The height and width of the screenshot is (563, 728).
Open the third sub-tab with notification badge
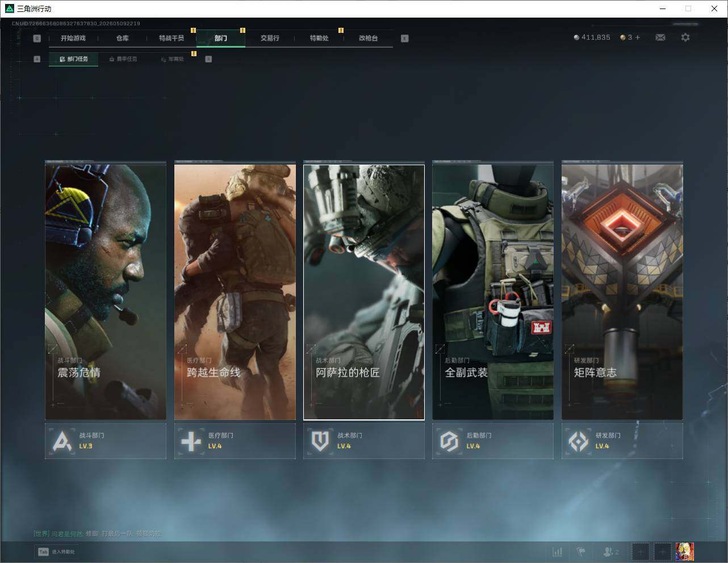[x=172, y=59]
